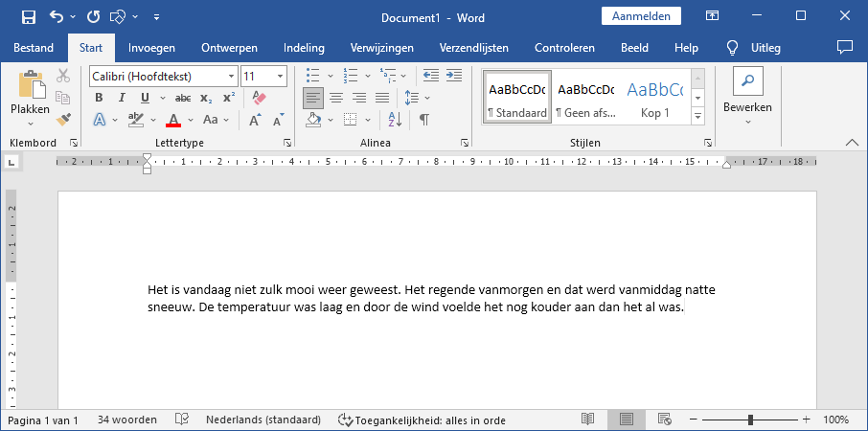Click the zoom slider in status bar
The height and width of the screenshot is (431, 868).
pyautogui.click(x=750, y=420)
